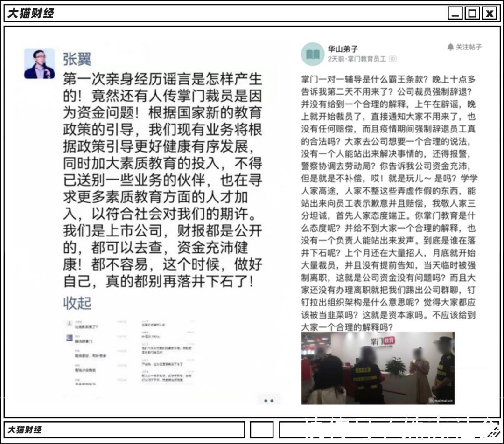Select the dark avatar beside 输送掌门 comment
504x444 pixels.
tap(69, 337)
